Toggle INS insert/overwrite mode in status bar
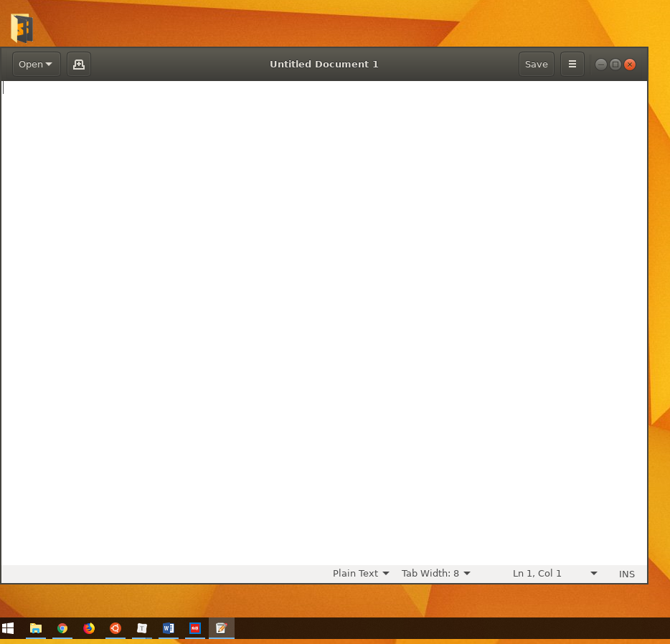The height and width of the screenshot is (644, 670). [x=626, y=574]
